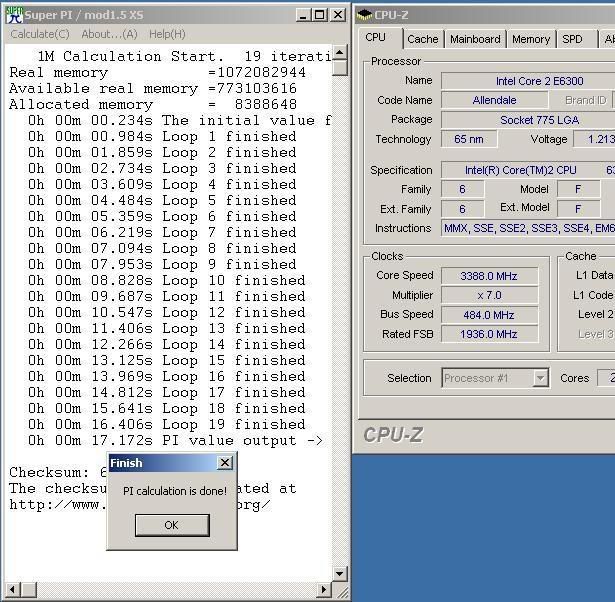Expand the Processor #1 selection dropdown
This screenshot has height=602, width=615.
(540, 378)
